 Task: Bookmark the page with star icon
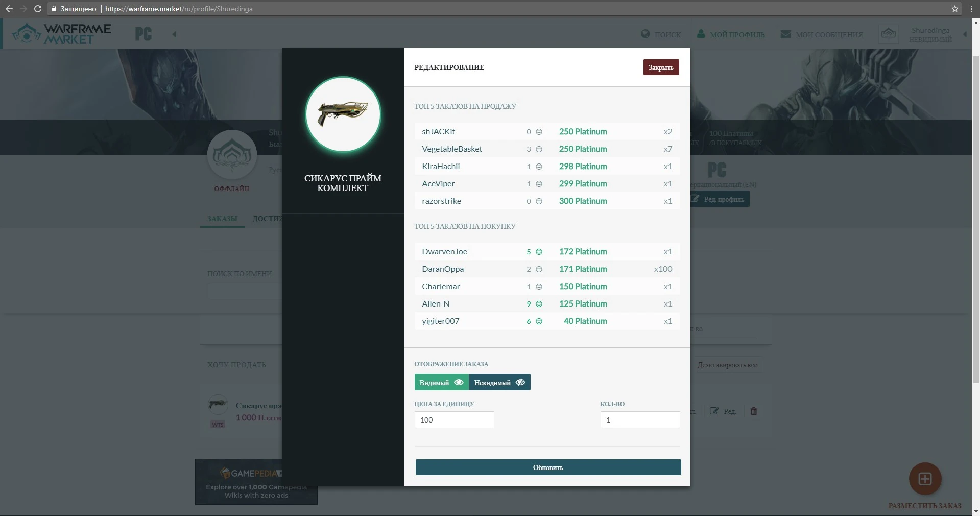click(x=955, y=9)
